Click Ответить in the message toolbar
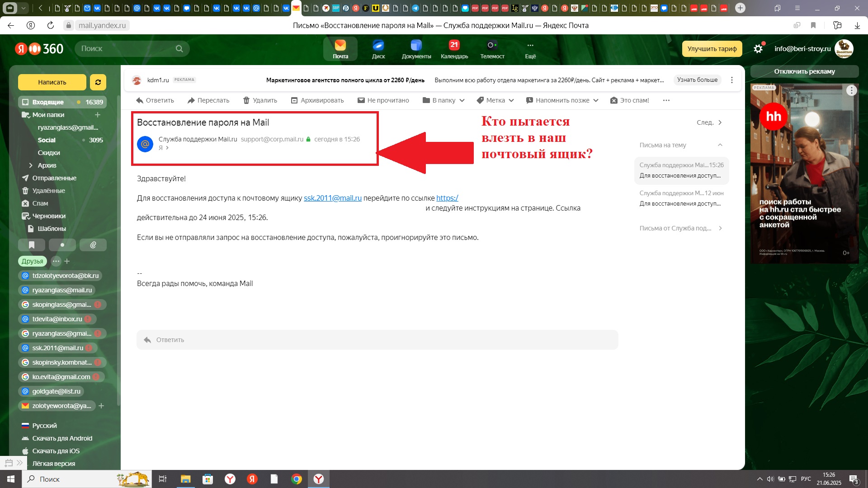The image size is (868, 488). click(x=155, y=100)
